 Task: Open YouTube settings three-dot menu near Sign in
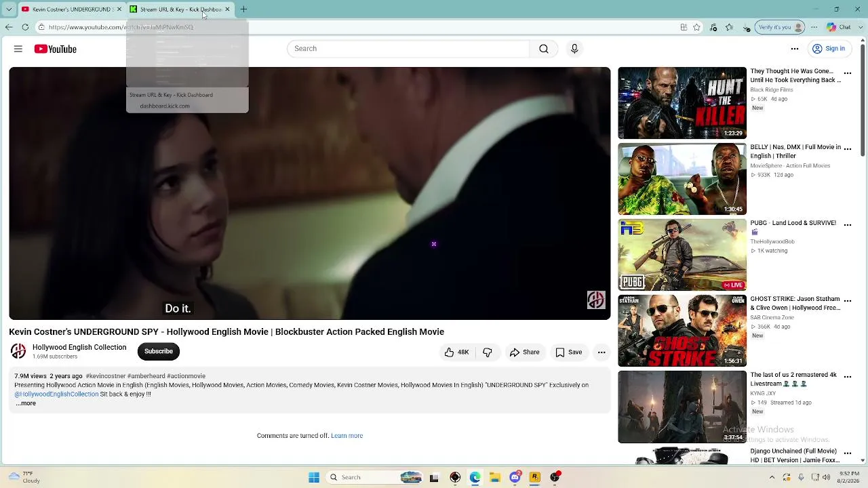pos(795,49)
